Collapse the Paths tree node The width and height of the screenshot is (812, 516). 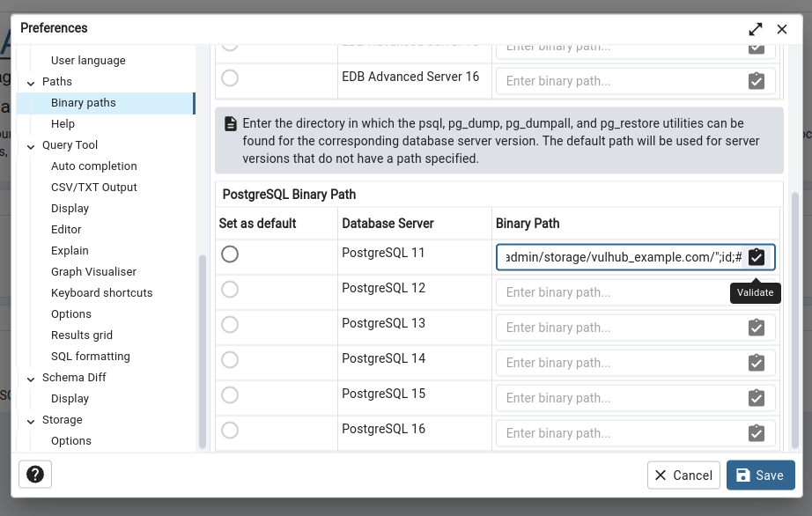point(31,83)
